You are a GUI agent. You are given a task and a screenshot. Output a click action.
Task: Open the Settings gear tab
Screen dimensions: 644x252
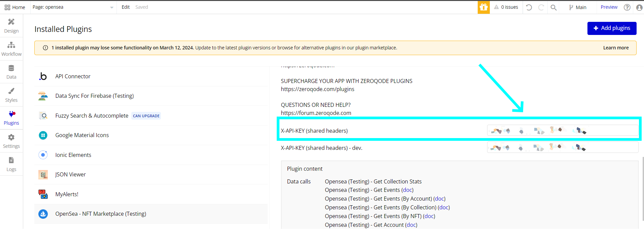pos(11,141)
